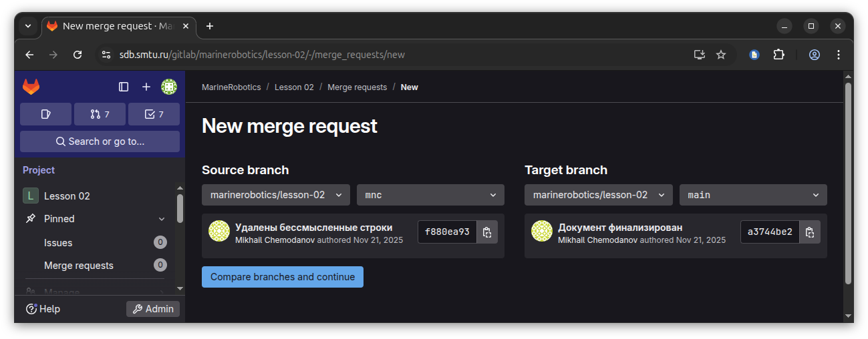Click sidebar scrollbar up arrow

point(180,188)
